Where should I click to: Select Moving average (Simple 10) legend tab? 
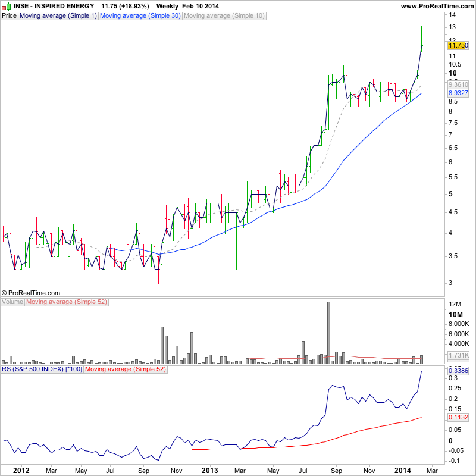pos(224,16)
